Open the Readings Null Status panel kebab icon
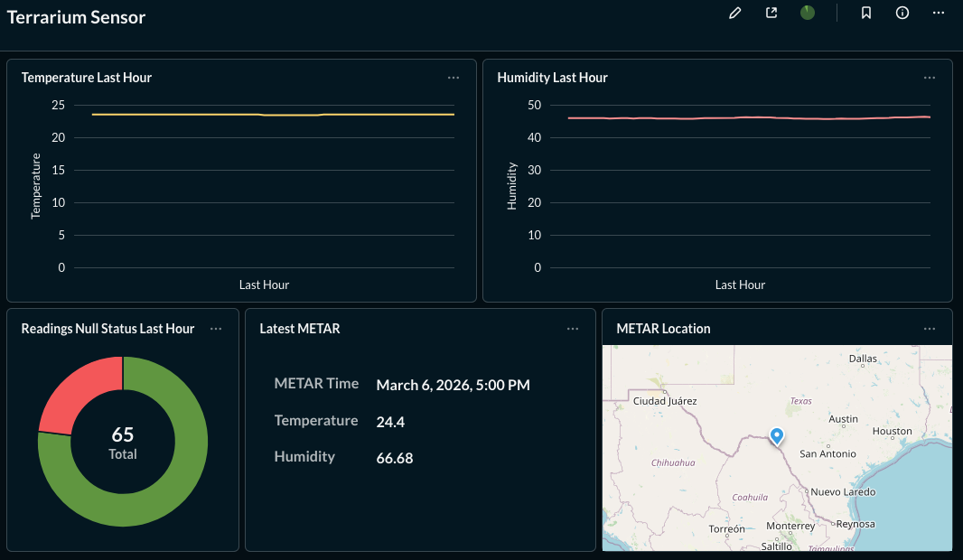963x560 pixels. tap(215, 329)
